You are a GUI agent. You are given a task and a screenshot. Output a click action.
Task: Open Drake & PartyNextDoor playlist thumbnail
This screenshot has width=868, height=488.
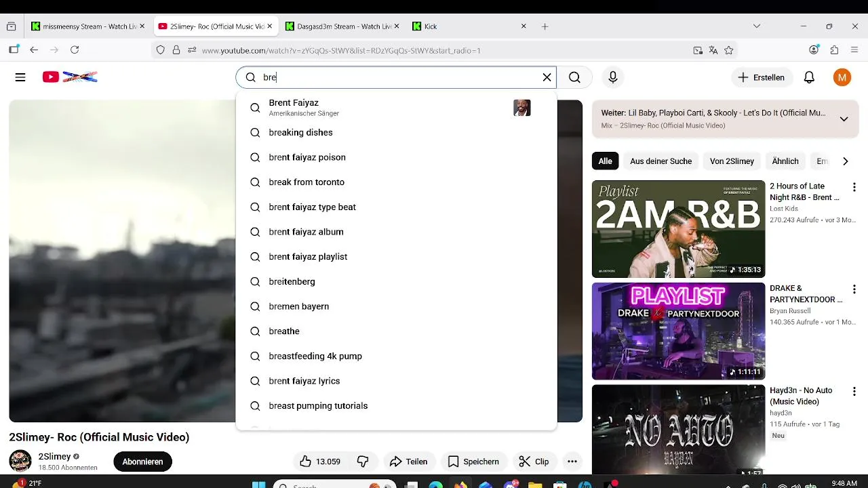[678, 331]
